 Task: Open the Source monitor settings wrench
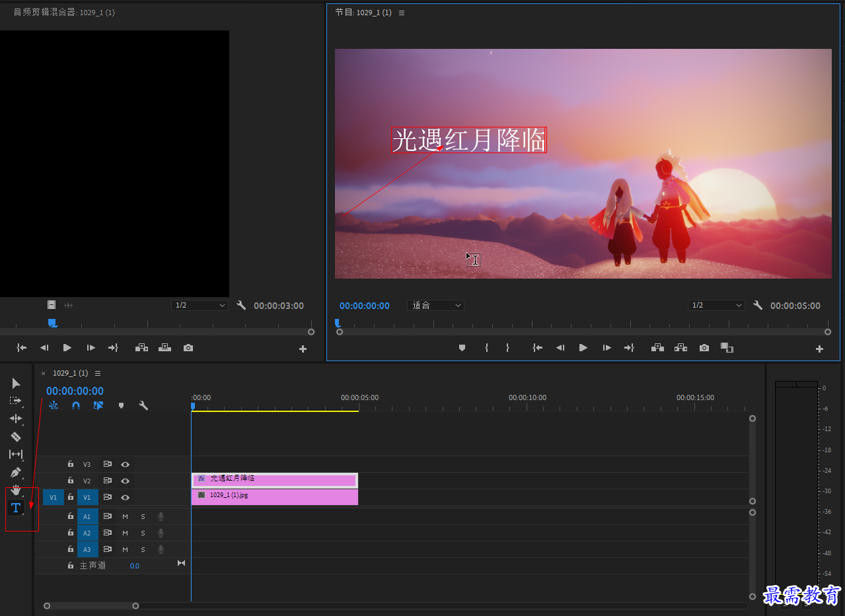tap(241, 305)
